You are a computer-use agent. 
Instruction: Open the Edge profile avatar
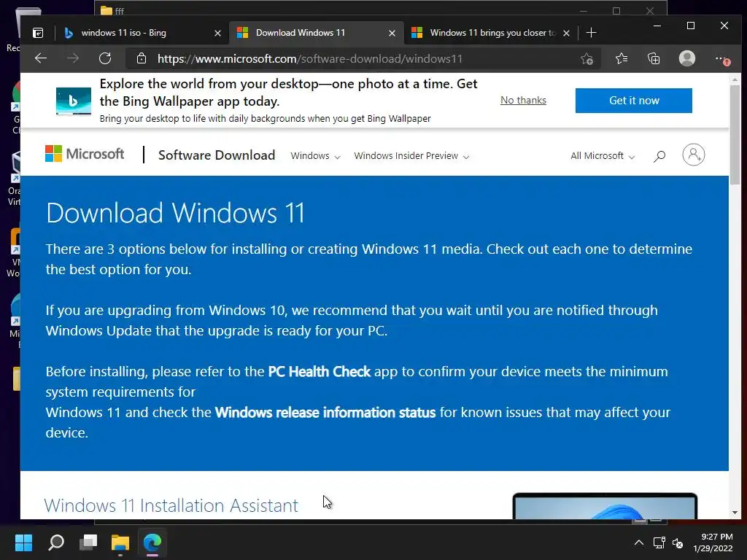687,58
